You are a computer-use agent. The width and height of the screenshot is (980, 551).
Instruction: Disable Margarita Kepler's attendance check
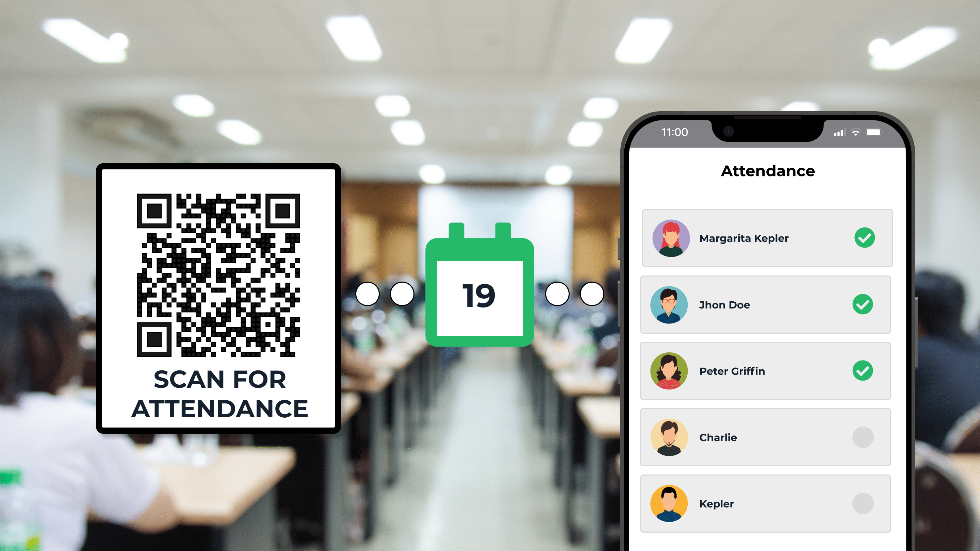pyautogui.click(x=864, y=238)
